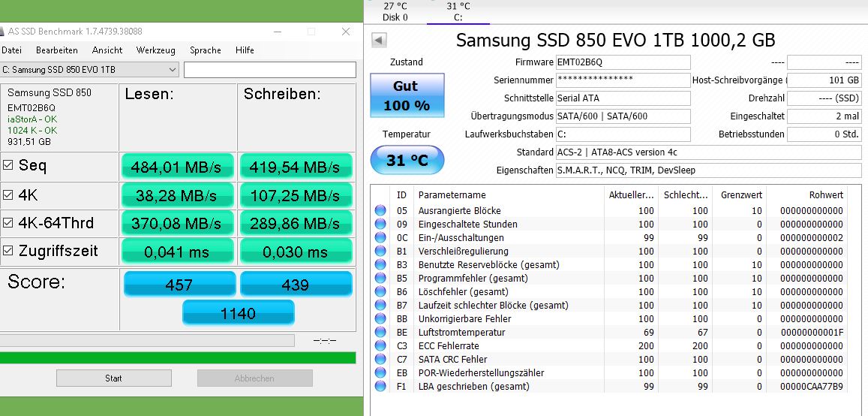Click the Rohwert column header
The width and height of the screenshot is (868, 416).
(806, 195)
